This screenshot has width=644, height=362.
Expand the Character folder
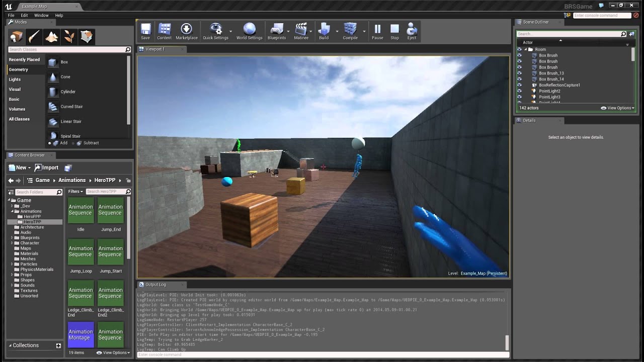click(x=12, y=243)
